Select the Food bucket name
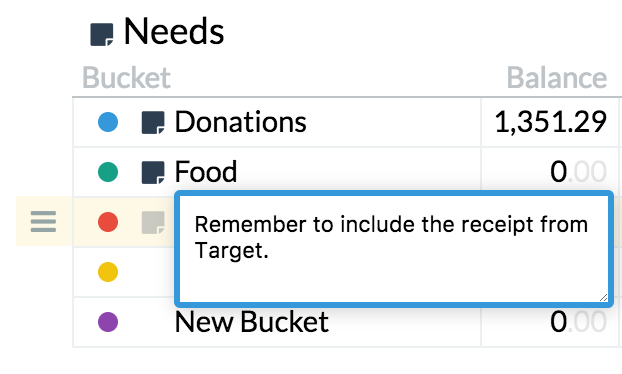 click(206, 172)
